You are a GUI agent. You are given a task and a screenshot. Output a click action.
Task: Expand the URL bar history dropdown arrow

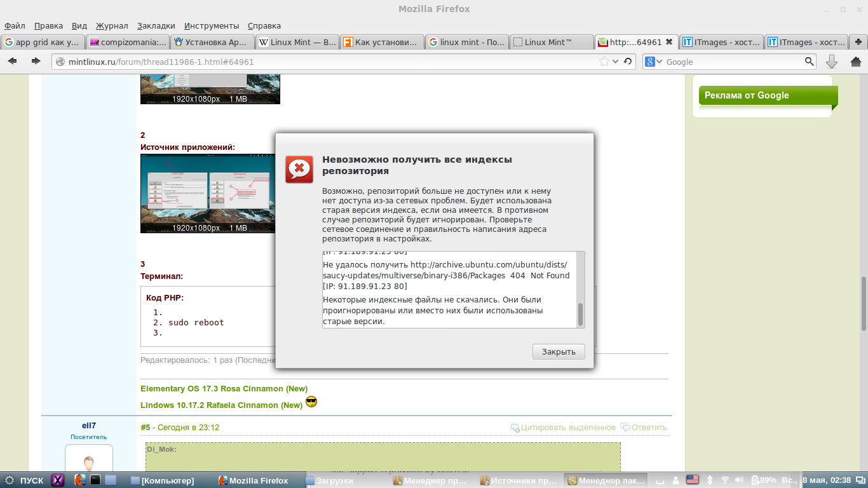(x=615, y=62)
